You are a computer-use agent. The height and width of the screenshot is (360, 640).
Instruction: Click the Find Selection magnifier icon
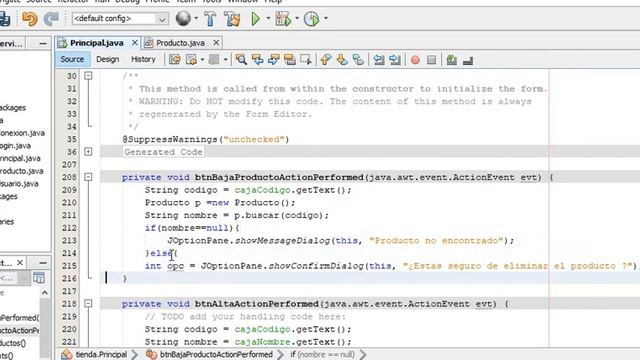point(241,60)
